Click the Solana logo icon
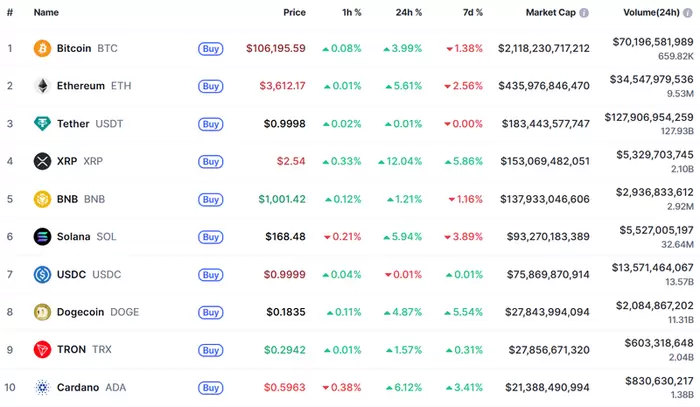 point(42,237)
